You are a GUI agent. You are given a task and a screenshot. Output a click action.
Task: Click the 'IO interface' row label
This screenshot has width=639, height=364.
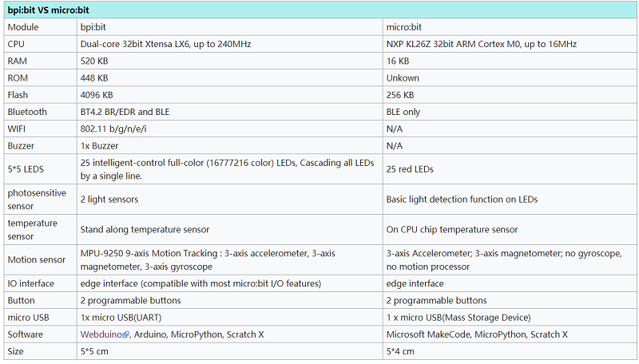41,284
